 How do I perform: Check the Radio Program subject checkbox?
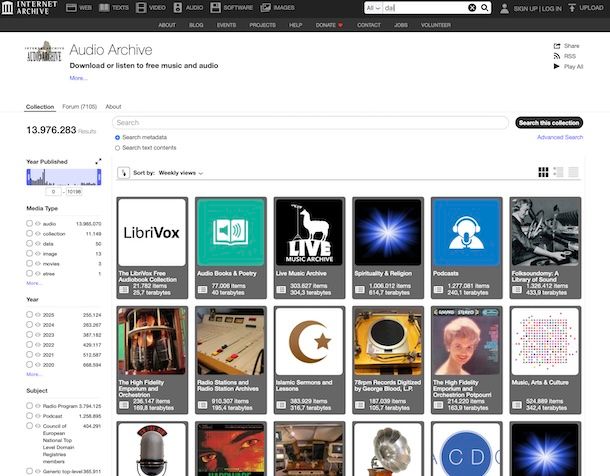point(30,406)
